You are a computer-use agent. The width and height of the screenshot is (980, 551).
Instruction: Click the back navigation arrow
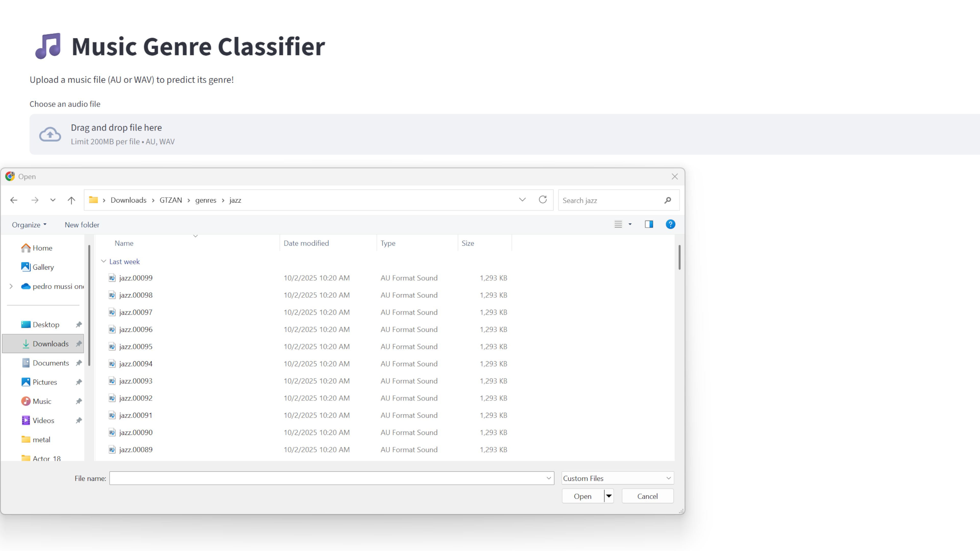tap(14, 200)
